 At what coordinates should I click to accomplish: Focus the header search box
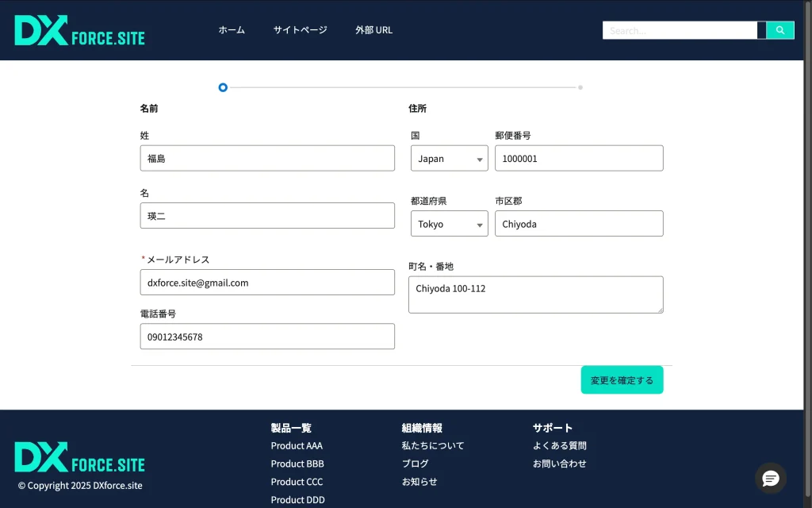[x=680, y=30]
